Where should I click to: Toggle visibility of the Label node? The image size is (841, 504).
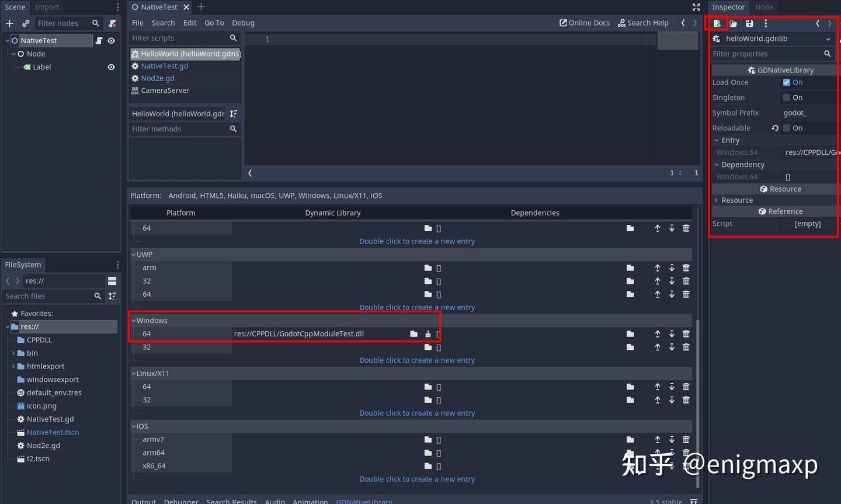click(111, 67)
